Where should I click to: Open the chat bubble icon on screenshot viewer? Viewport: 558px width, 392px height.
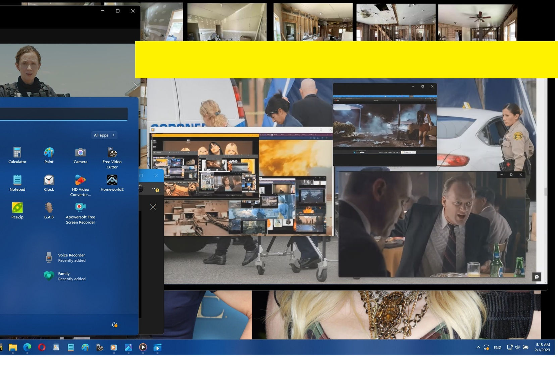[537, 277]
